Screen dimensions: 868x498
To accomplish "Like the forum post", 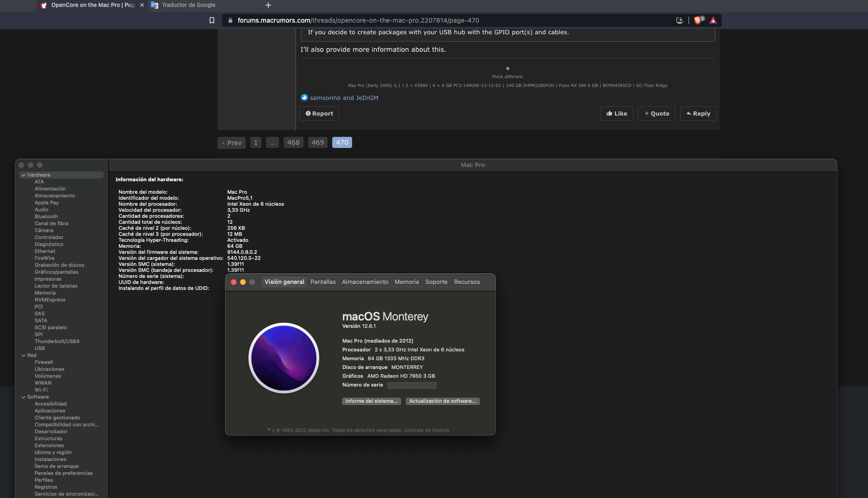I will click(x=616, y=114).
